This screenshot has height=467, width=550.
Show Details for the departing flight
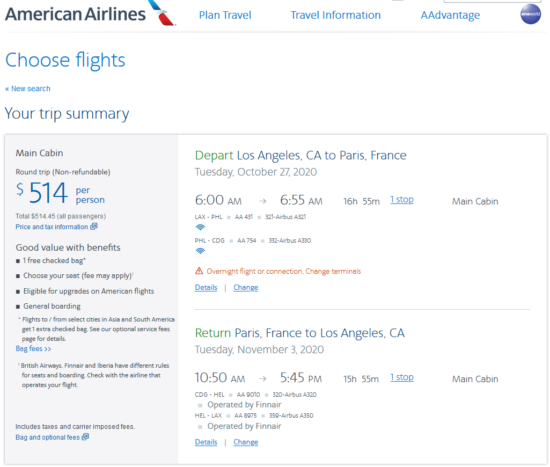coord(206,287)
